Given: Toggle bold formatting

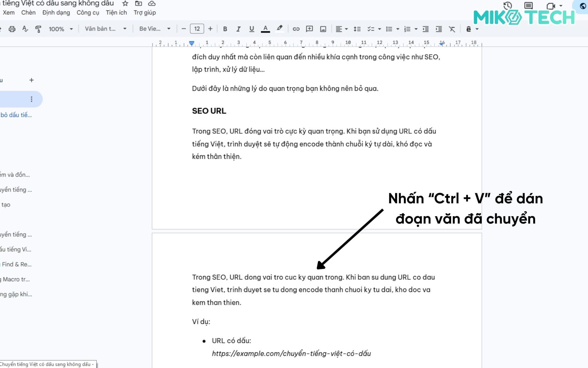Looking at the screenshot, I should click(225, 29).
